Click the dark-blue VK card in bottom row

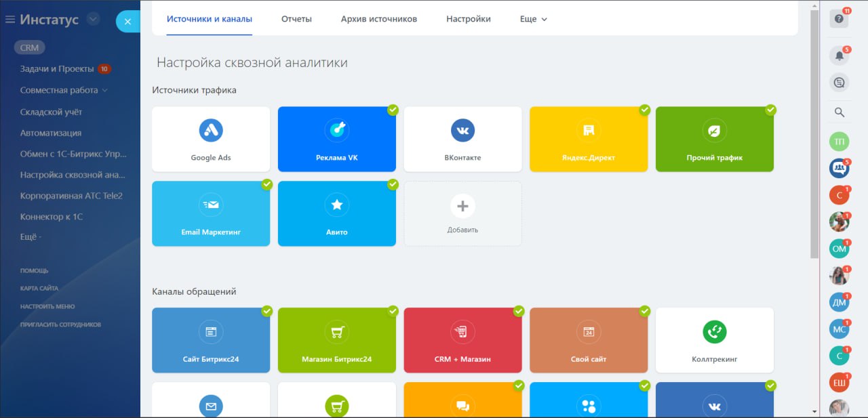[x=715, y=400]
